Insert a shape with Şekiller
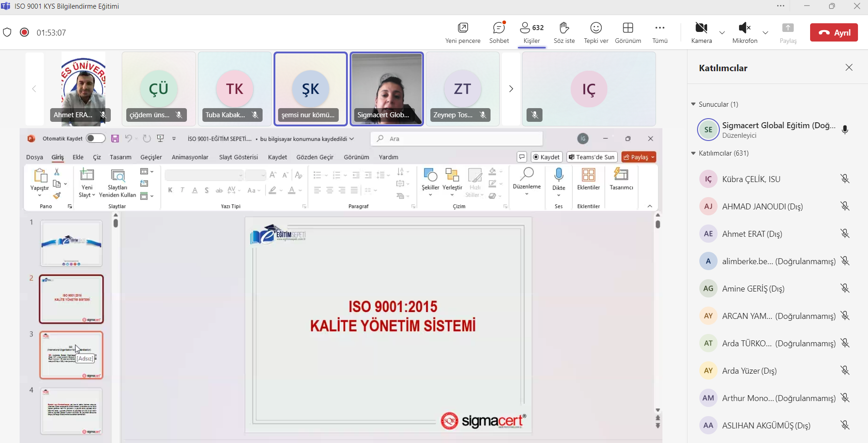This screenshot has height=443, width=868. pyautogui.click(x=429, y=180)
